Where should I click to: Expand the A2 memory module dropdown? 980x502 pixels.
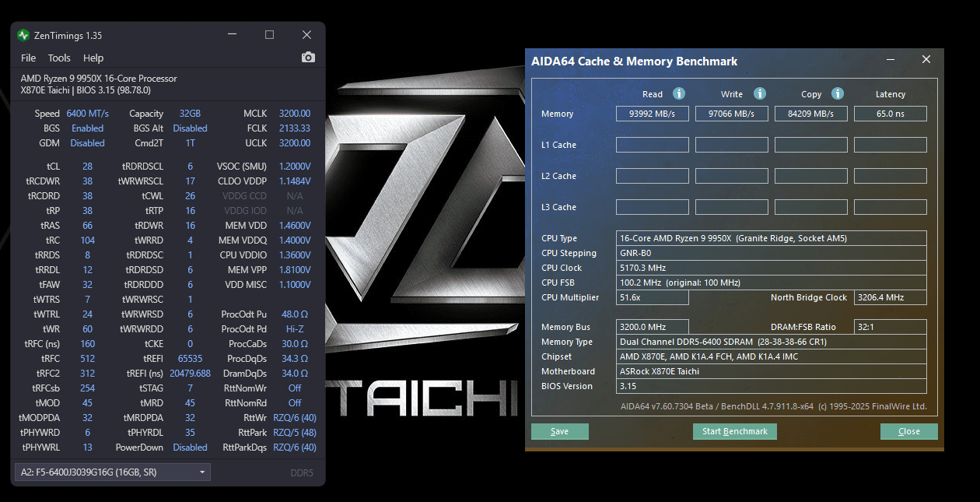coord(113,472)
